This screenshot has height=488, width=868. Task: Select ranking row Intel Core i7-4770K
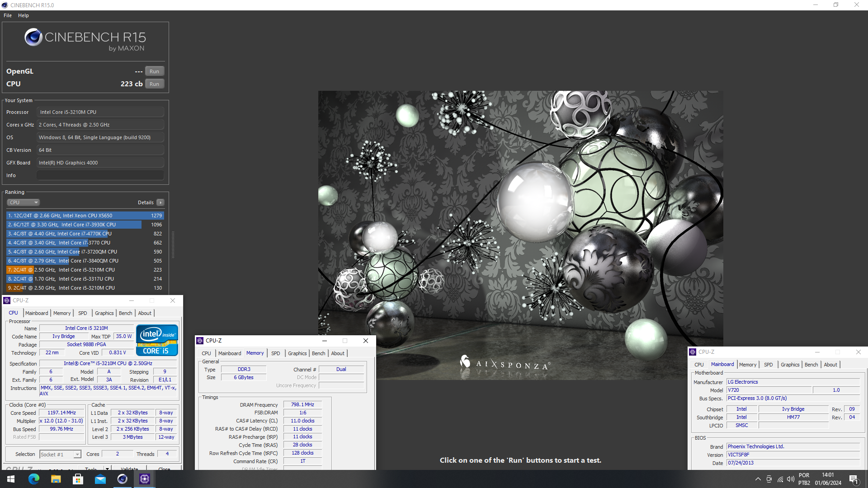[x=85, y=234]
